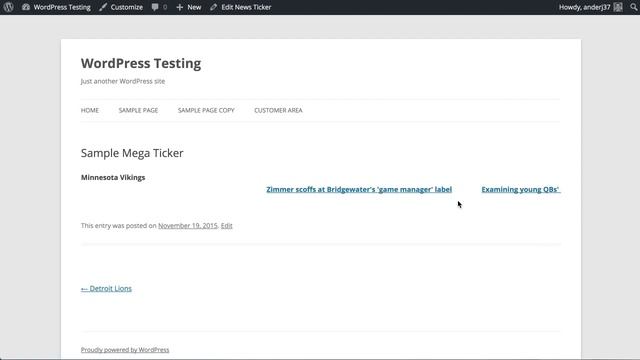
Task: Click the November 19, 2015 date link
Action: point(188,225)
